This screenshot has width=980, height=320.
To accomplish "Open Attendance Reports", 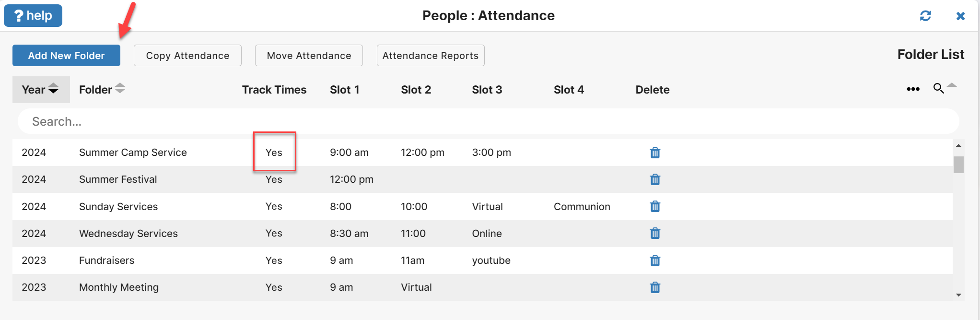I will tap(431, 56).
